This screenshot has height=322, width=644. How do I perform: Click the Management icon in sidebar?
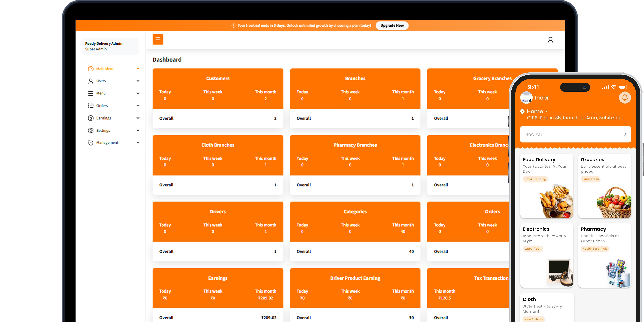pyautogui.click(x=91, y=143)
